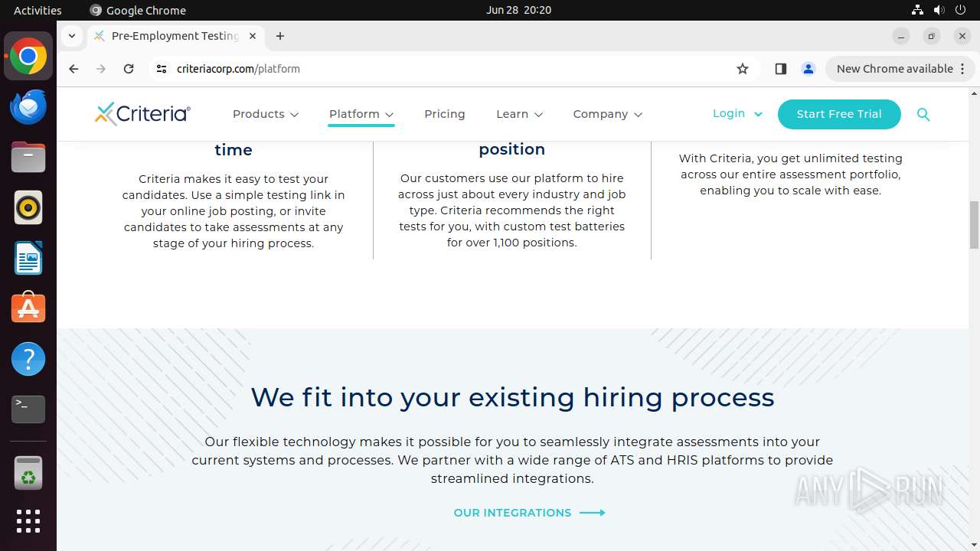Close the Pre-Employment Testing tab

[x=253, y=36]
